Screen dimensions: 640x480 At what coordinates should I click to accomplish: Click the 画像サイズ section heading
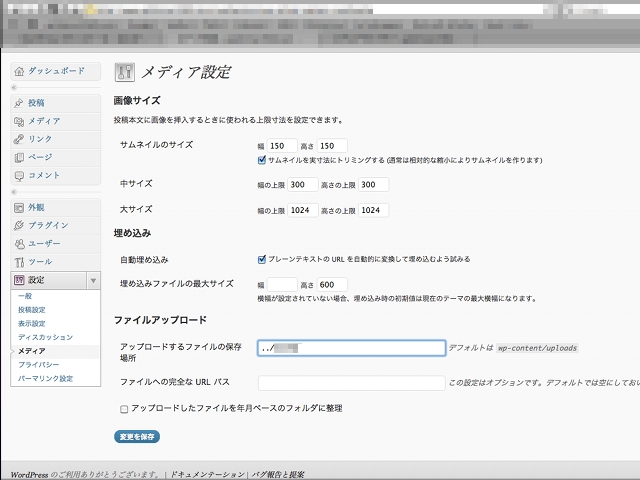137,100
